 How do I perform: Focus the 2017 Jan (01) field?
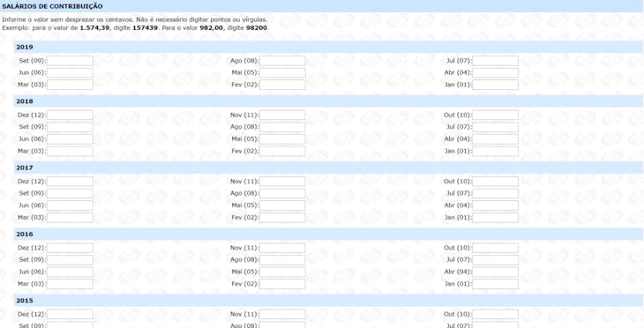point(495,218)
